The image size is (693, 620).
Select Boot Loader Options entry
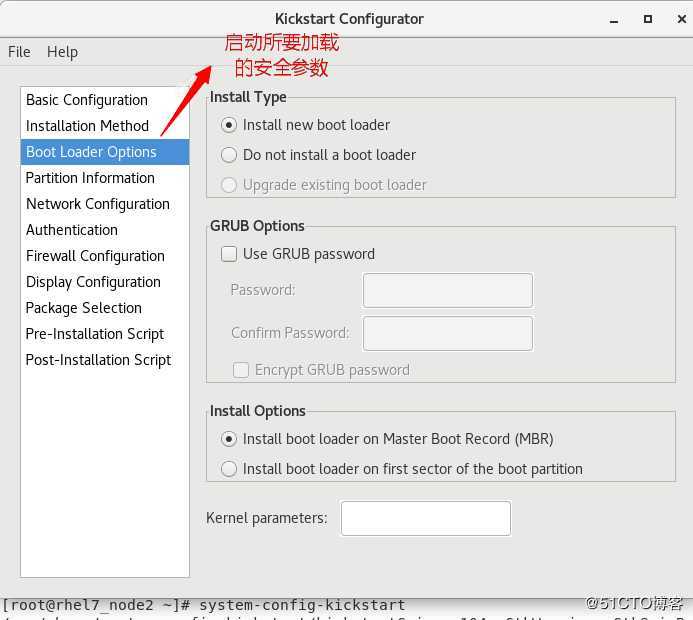(105, 152)
